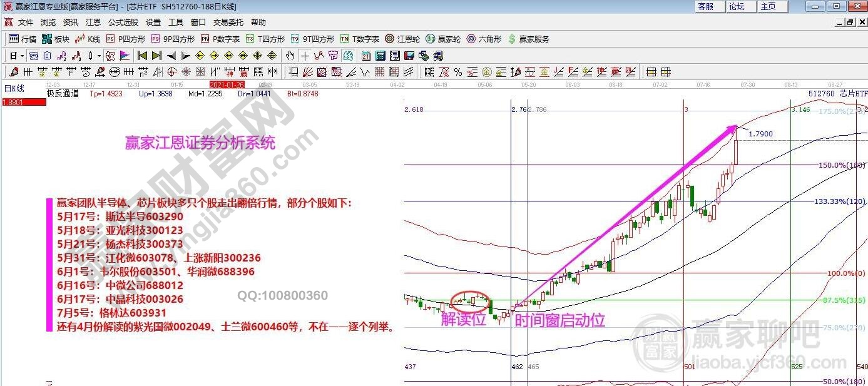Select the percent % retracement tool

click(x=458, y=72)
